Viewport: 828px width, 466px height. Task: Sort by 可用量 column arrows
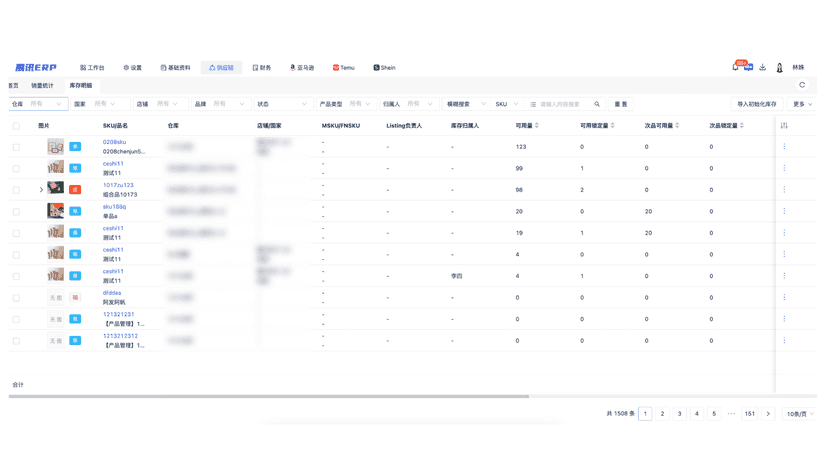point(537,126)
